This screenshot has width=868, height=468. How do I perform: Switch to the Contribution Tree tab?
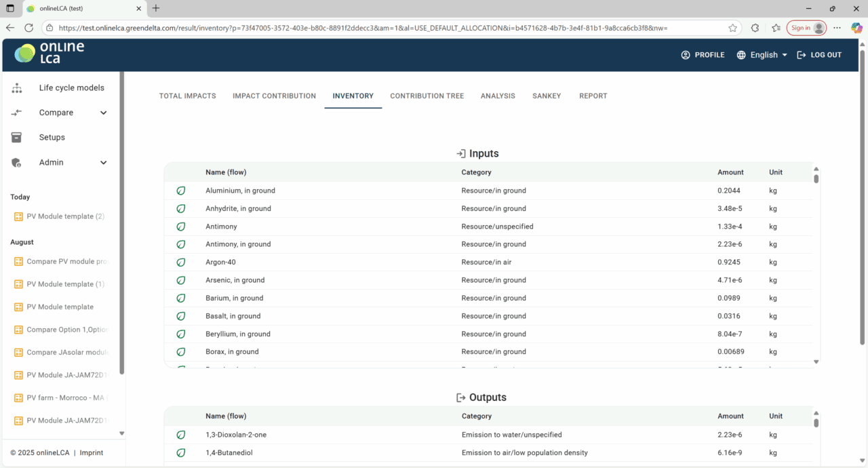[427, 96]
